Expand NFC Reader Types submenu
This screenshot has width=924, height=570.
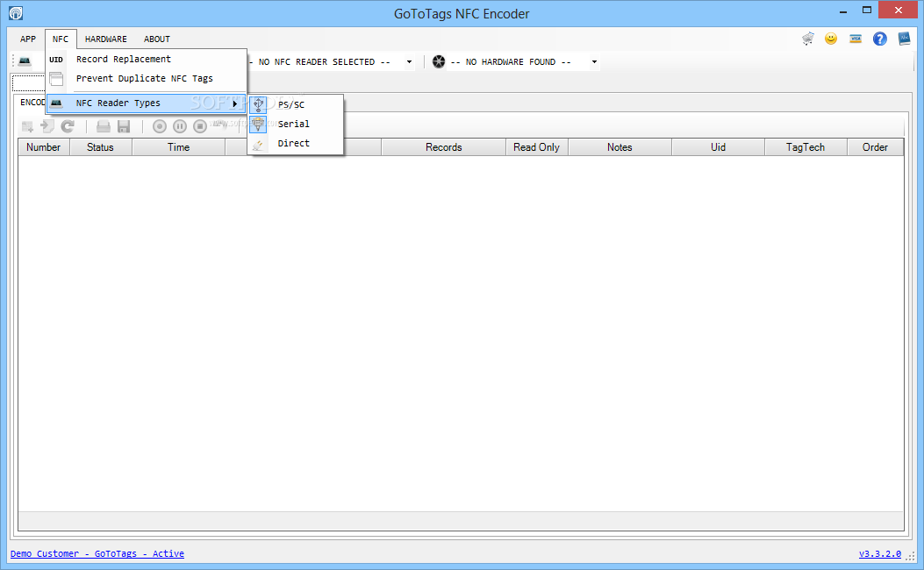click(147, 103)
